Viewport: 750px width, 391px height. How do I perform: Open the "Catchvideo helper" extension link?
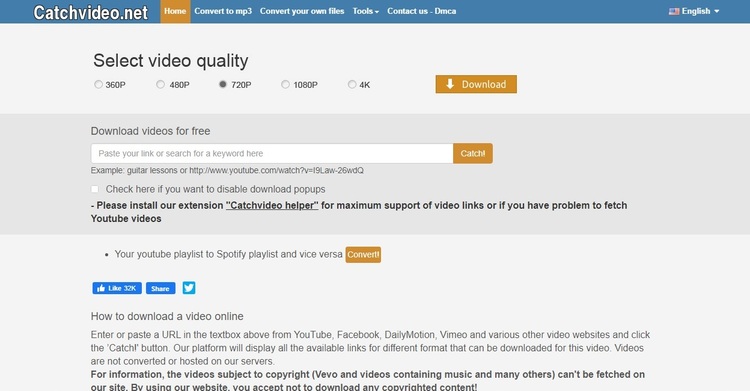(x=272, y=206)
